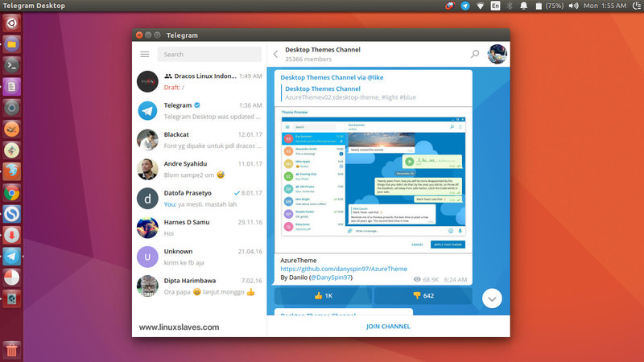Click the 'Desktop Themes Channel' header title
The width and height of the screenshot is (644, 362).
pyautogui.click(x=323, y=50)
